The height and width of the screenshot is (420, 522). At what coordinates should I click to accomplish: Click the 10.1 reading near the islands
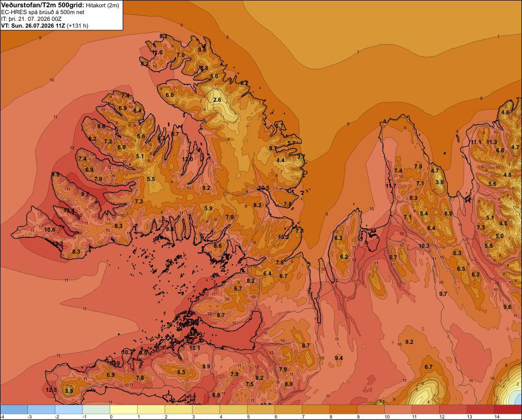click(195, 348)
